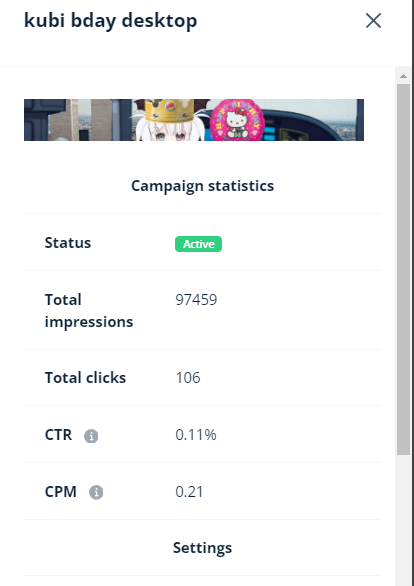Select the total clicks value 106
The width and height of the screenshot is (414, 586).
(x=188, y=378)
